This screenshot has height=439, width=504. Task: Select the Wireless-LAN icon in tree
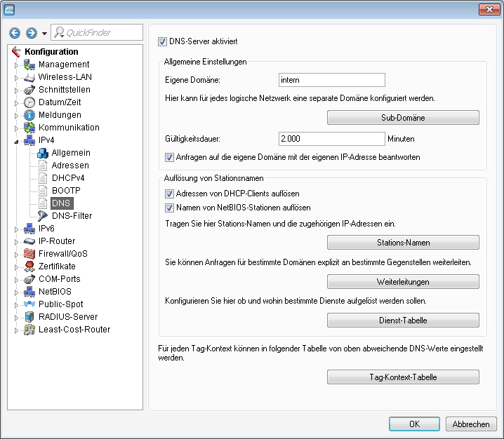tap(29, 77)
